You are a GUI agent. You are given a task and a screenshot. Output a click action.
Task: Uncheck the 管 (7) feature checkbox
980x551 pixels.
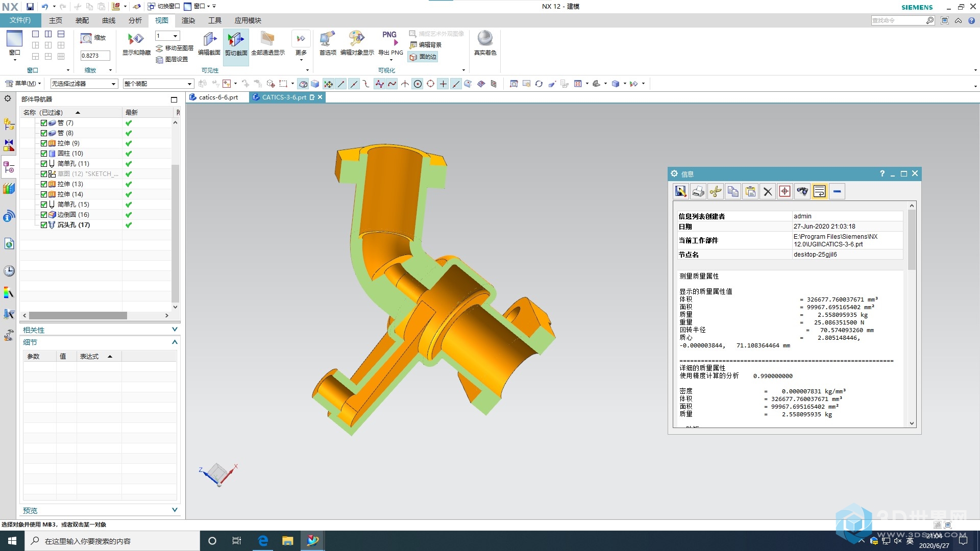[44, 123]
